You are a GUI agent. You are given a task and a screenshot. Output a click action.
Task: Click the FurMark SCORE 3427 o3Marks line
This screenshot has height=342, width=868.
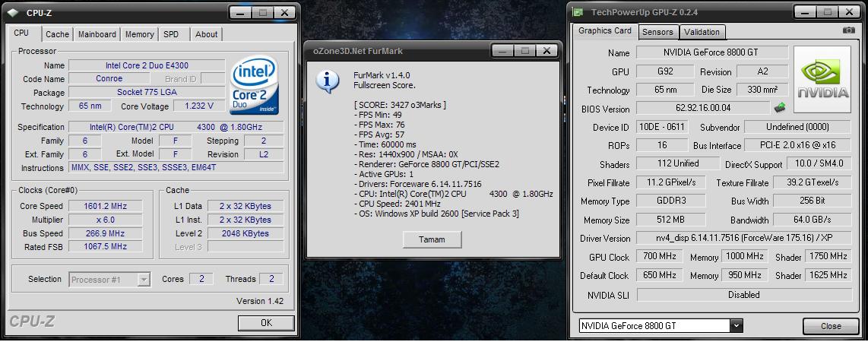click(x=400, y=105)
